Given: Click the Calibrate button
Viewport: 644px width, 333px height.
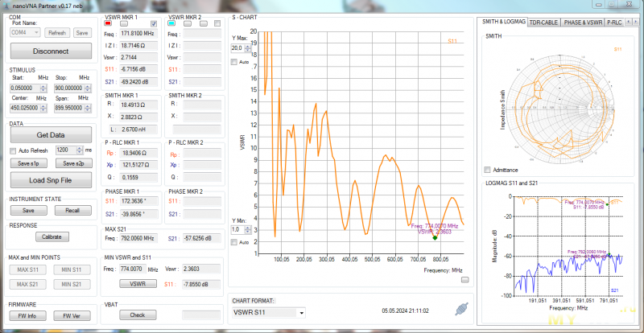Looking at the screenshot, I should pos(51,237).
